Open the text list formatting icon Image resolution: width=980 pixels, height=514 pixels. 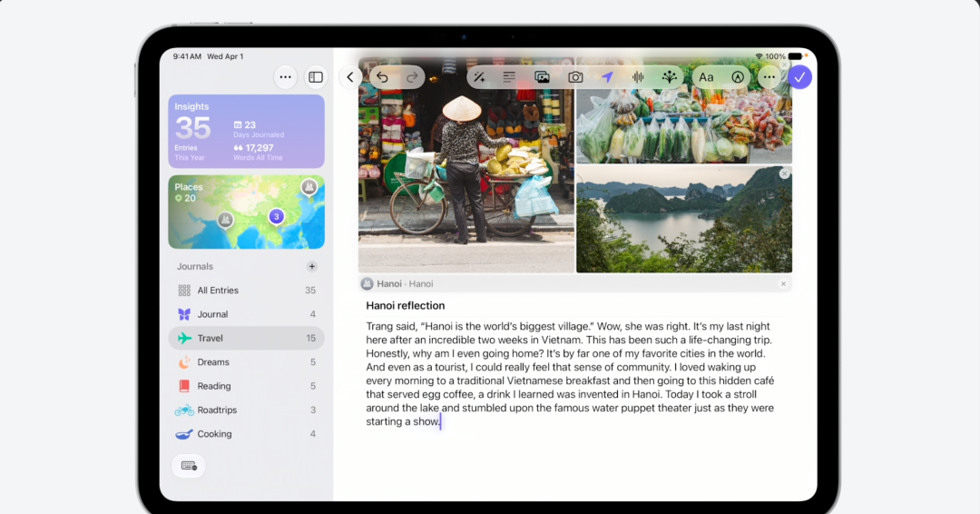tap(509, 77)
